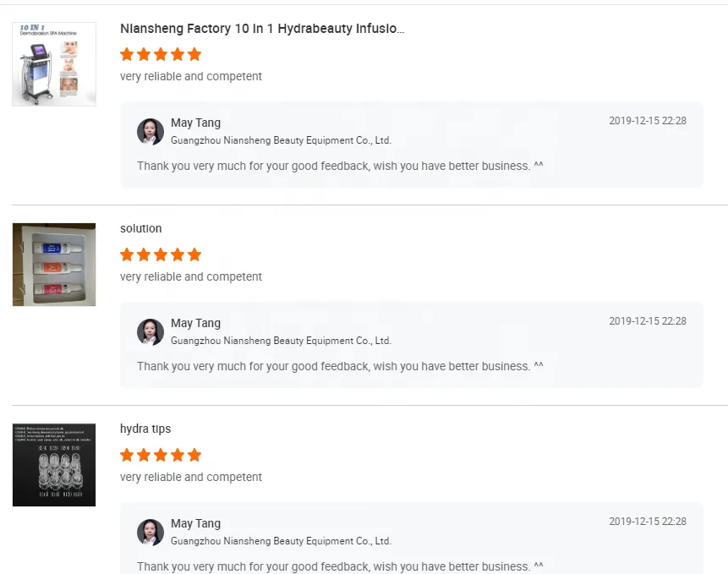This screenshot has height=574, width=728.
Task: Click the company name in the third reply
Action: 281,541
